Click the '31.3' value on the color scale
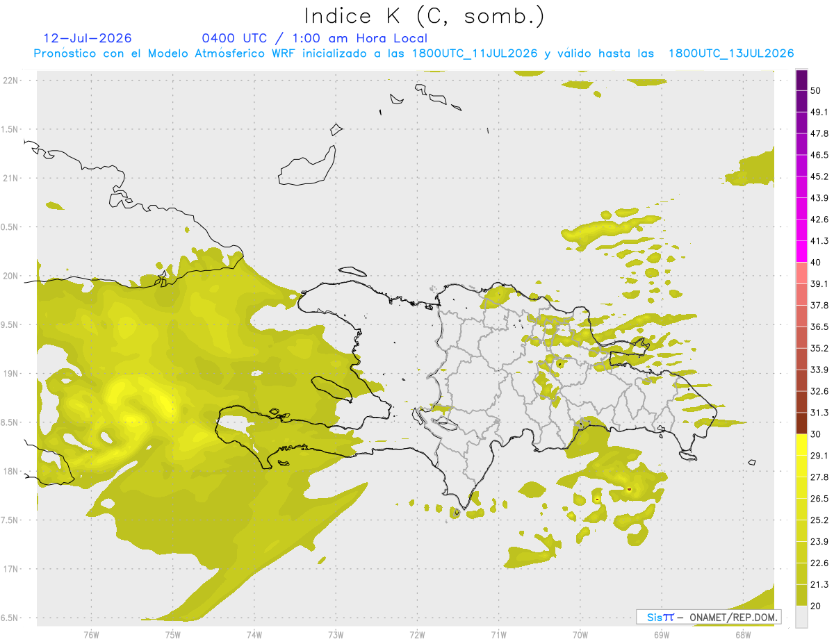 click(819, 413)
